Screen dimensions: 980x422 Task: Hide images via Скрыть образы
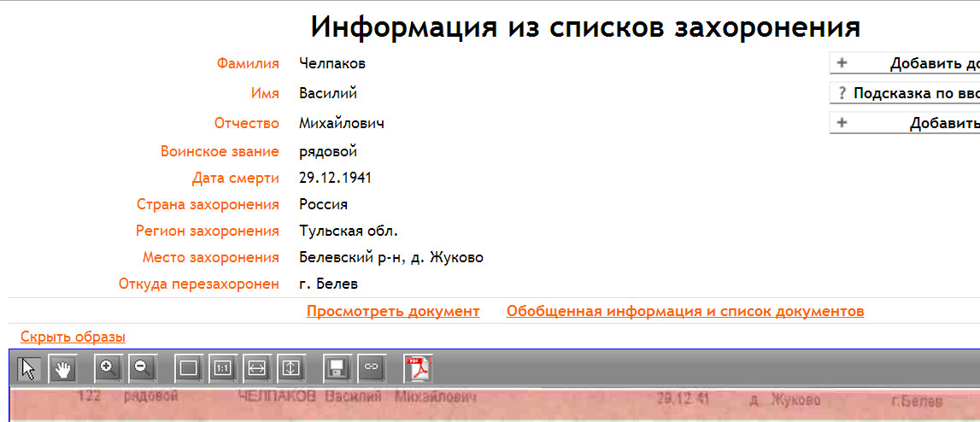click(x=73, y=337)
